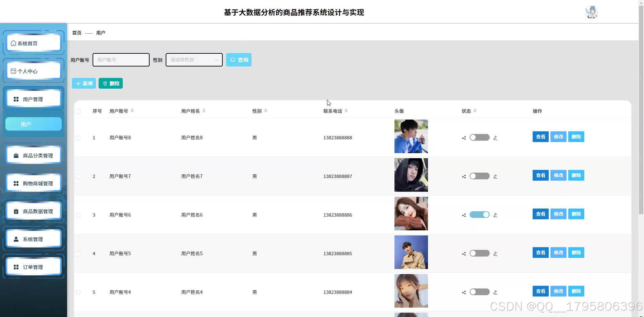Image resolution: width=644 pixels, height=317 pixels.
Task: Check the checkbox for row 用户账号4
Action: [78, 292]
